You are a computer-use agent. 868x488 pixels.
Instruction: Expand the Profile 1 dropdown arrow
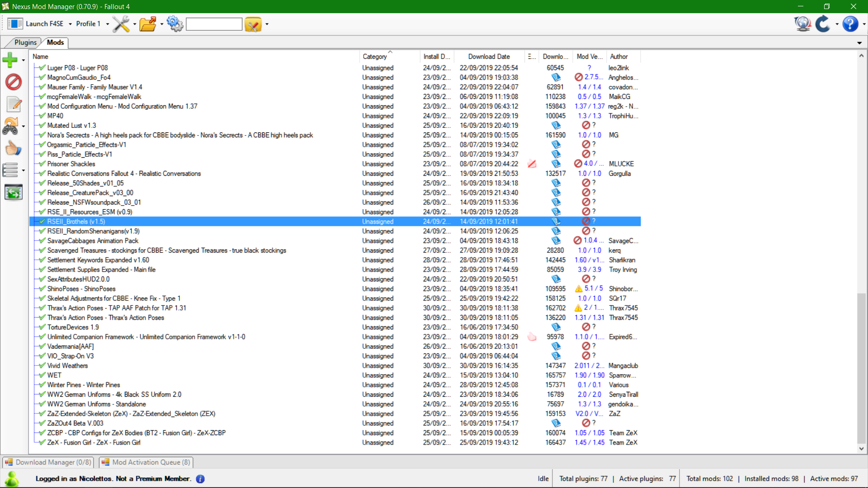click(108, 24)
